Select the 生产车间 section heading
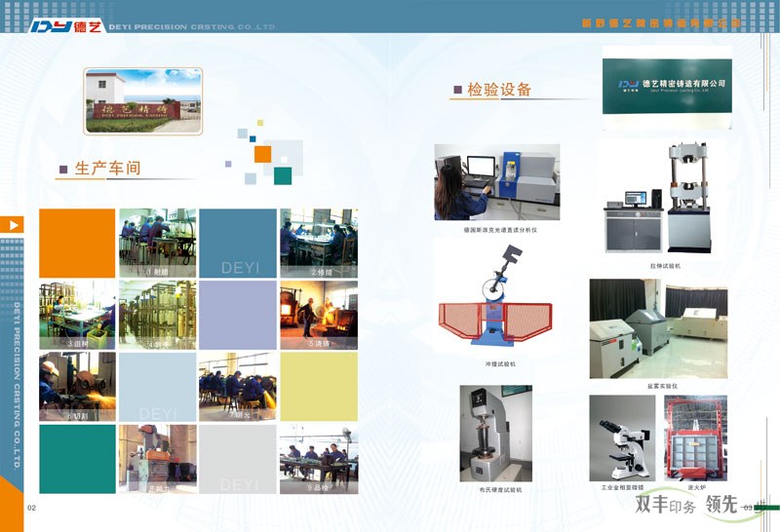Viewport: 780px width, 532px height. [x=107, y=169]
